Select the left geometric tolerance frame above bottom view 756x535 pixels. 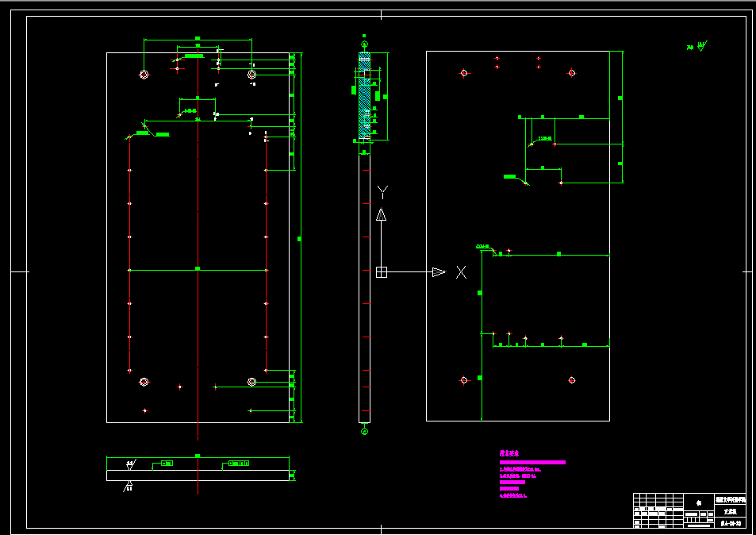167,463
